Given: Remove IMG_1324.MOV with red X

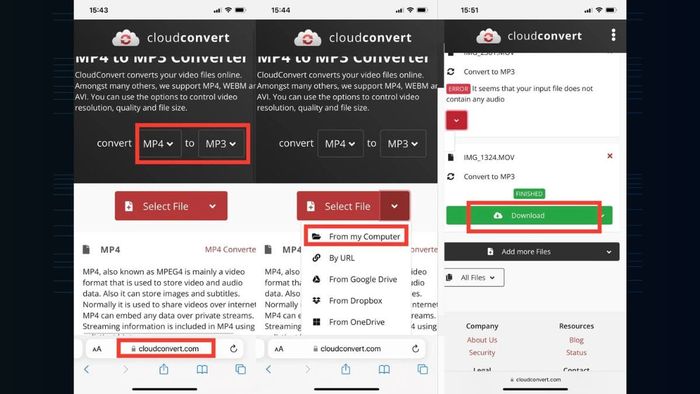Looking at the screenshot, I should click(x=610, y=156).
